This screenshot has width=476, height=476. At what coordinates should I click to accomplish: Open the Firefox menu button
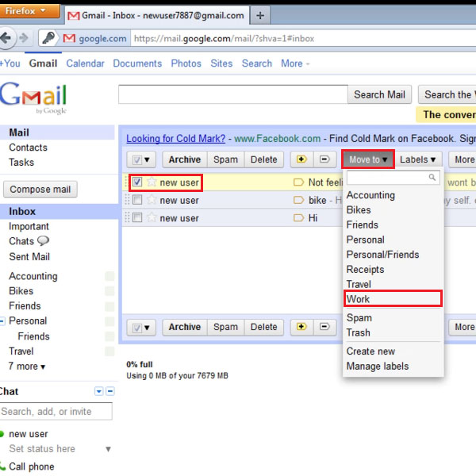coord(30,11)
